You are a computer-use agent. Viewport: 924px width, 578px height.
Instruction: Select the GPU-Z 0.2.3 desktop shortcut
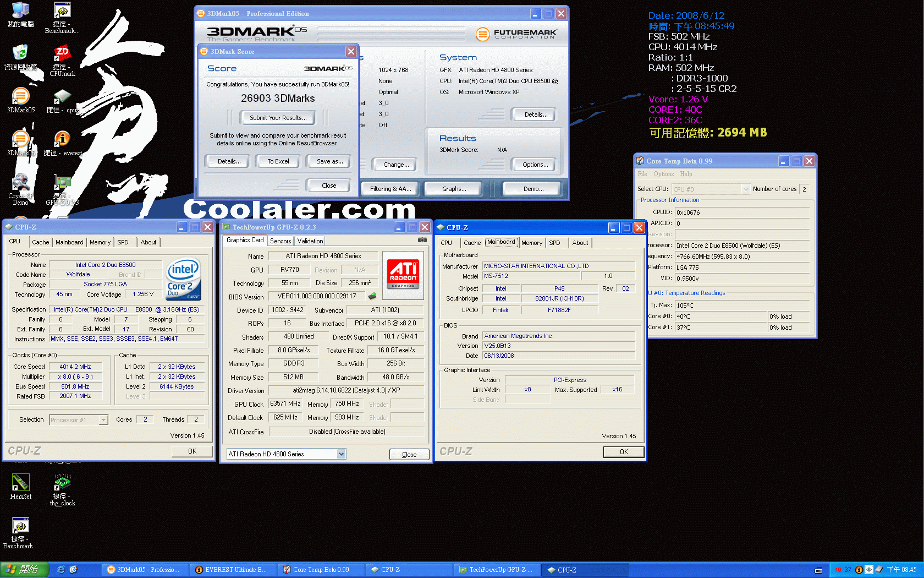62,189
